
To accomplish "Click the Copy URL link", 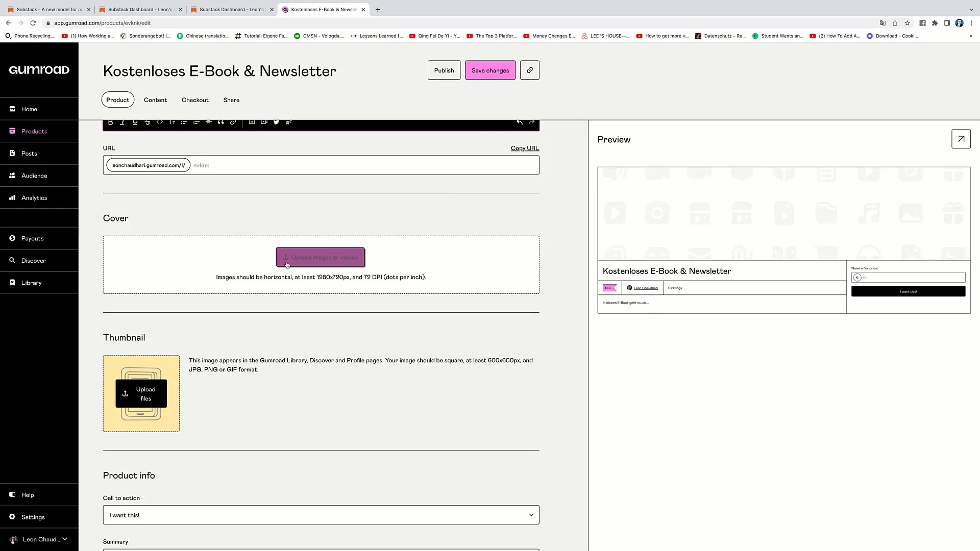I will click(525, 148).
